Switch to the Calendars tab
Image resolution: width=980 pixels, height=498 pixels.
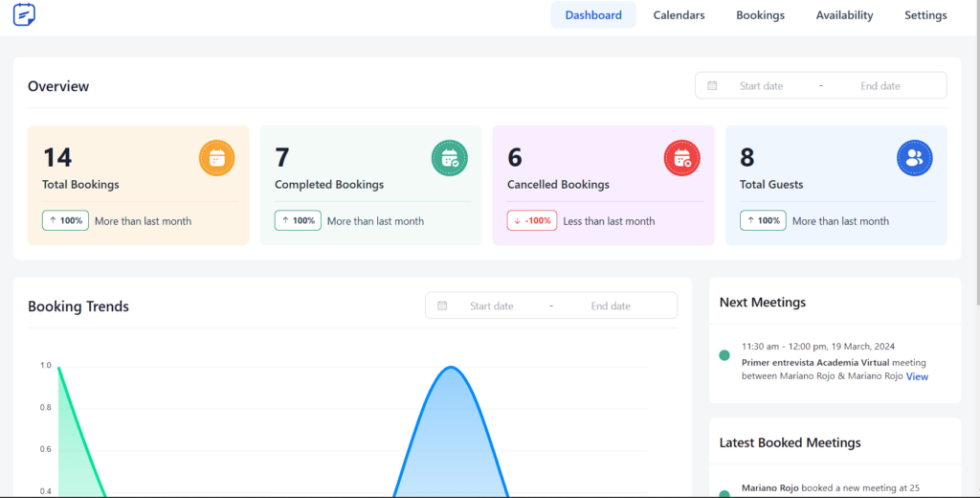click(679, 15)
